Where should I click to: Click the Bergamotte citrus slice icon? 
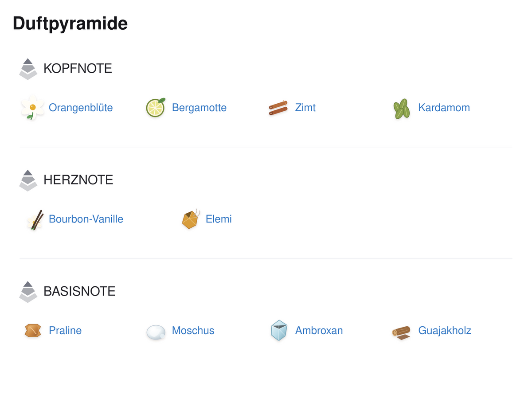[x=156, y=108]
